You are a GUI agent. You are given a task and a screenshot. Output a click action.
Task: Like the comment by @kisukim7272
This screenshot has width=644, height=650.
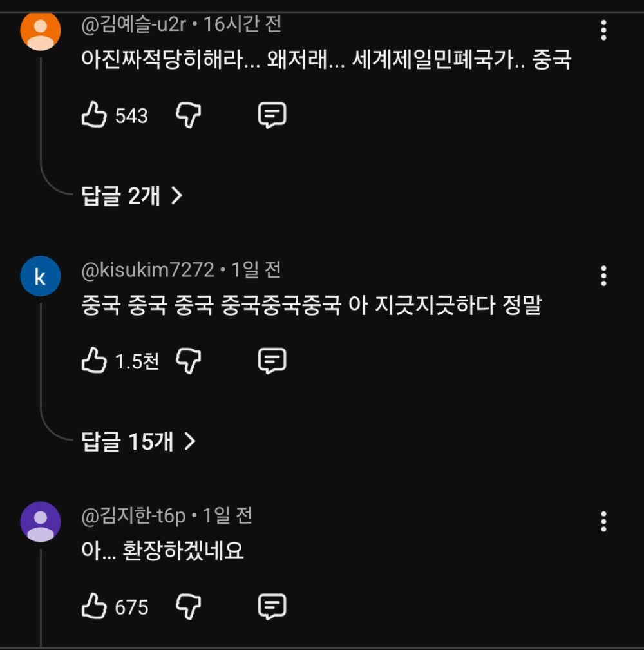click(x=94, y=361)
